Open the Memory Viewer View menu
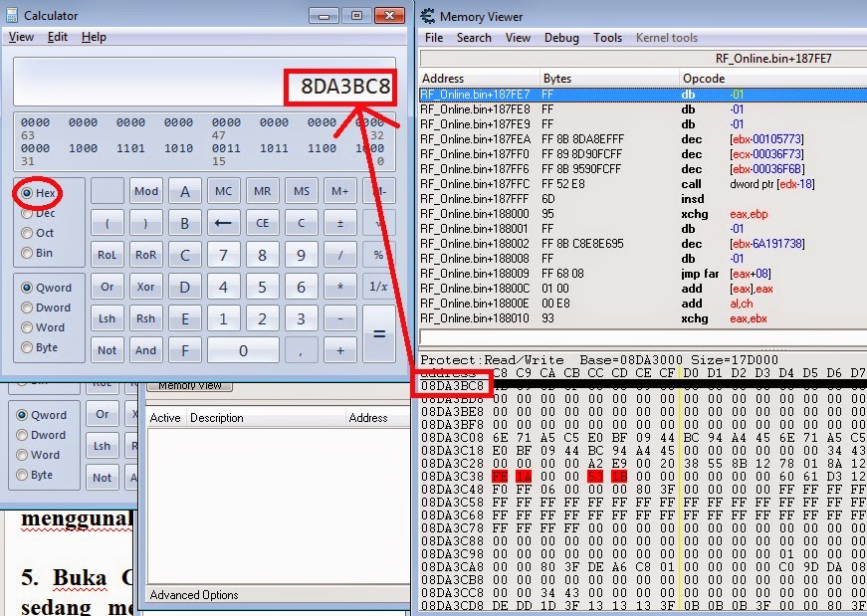 coord(518,38)
